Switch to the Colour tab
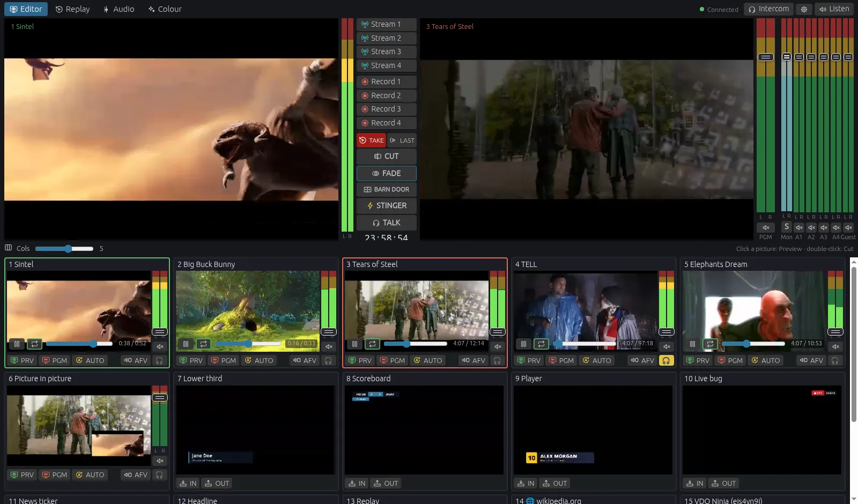This screenshot has height=504, width=858. click(x=165, y=9)
